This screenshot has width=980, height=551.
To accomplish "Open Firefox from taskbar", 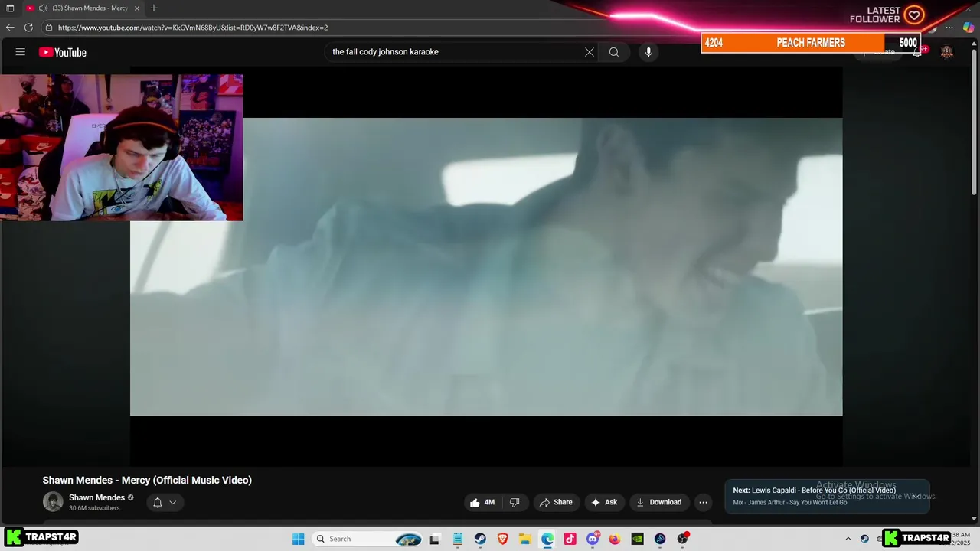I will [x=615, y=539].
